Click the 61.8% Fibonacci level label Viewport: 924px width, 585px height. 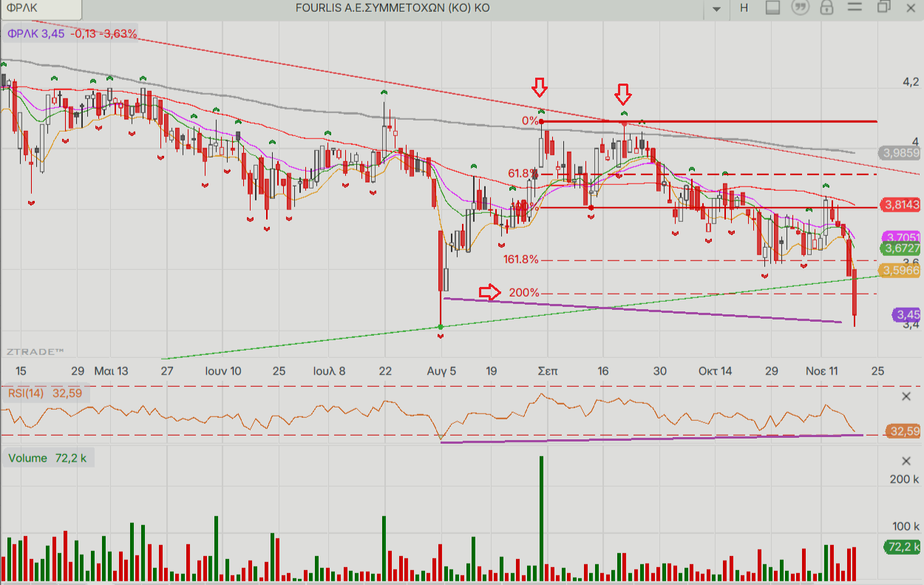pos(523,174)
